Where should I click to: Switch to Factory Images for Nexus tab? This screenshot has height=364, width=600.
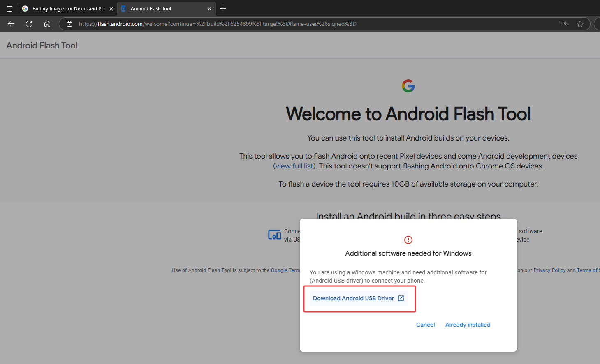point(68,8)
